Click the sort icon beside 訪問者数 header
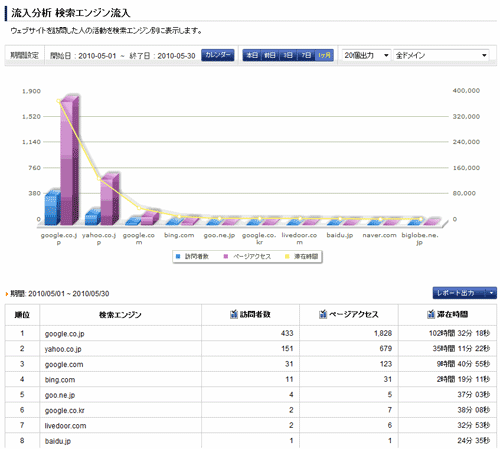This screenshot has height=449, width=500. (x=234, y=314)
